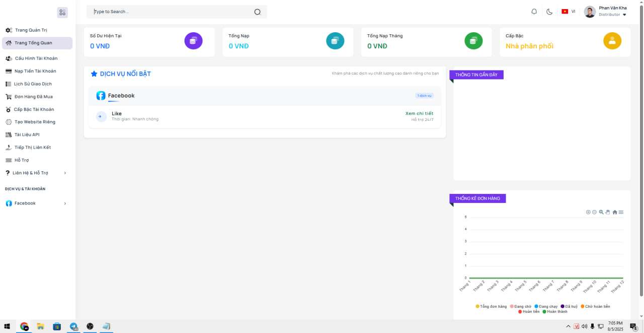Open the Windows notification center
The image size is (644, 333).
(x=635, y=326)
